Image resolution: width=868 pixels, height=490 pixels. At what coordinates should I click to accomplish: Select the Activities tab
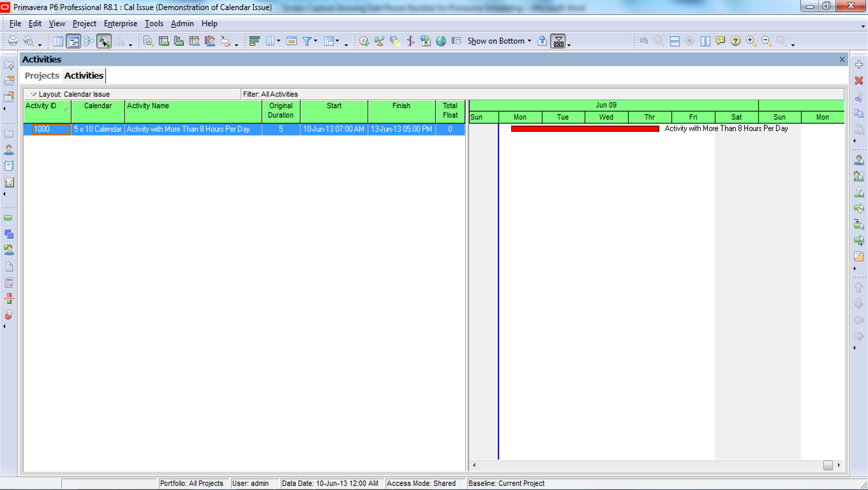click(x=84, y=75)
